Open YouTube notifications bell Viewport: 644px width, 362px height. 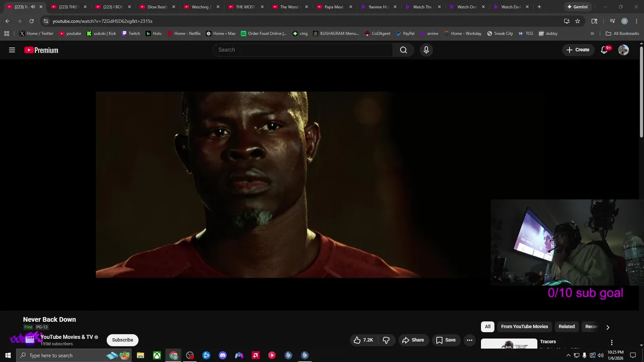click(x=604, y=50)
